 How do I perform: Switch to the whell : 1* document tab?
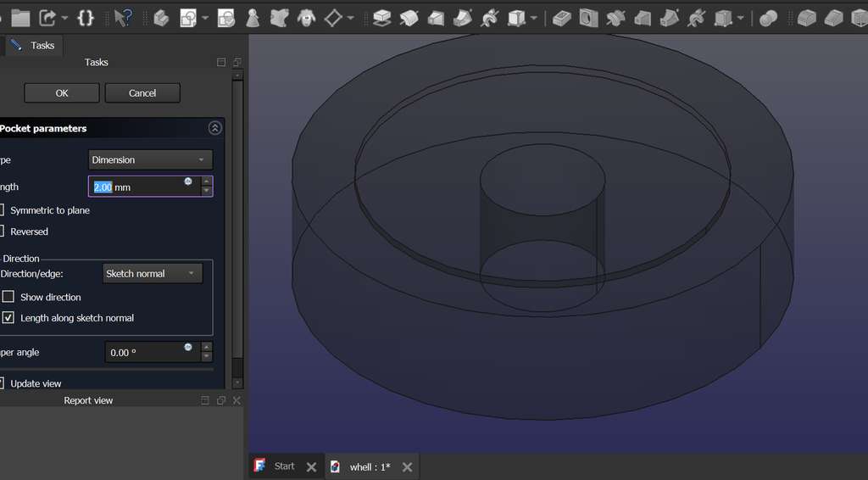coord(370,466)
